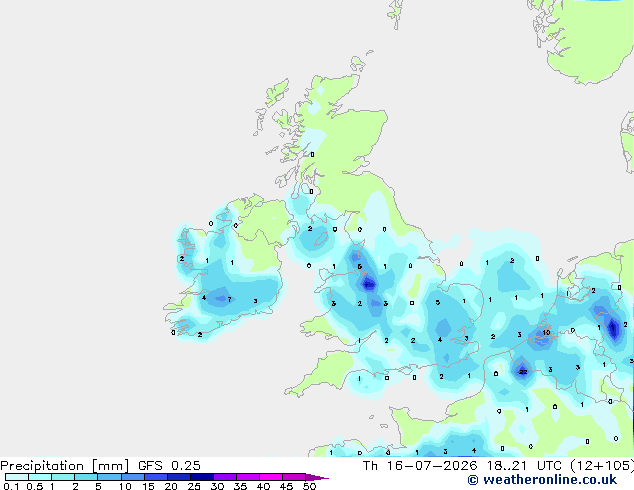Pick the pale 0.1–0.5 mm legend swatch
The image size is (634, 490).
point(17,477)
